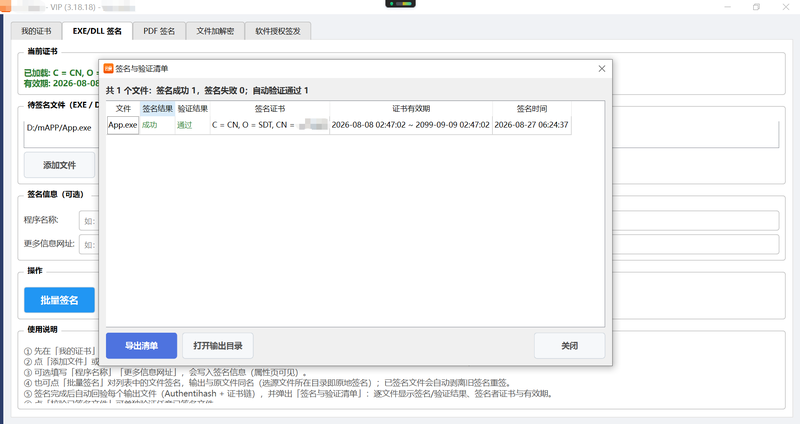Click the 更多信息网址 input field
Viewport: 800px width, 424px height.
coord(429,244)
